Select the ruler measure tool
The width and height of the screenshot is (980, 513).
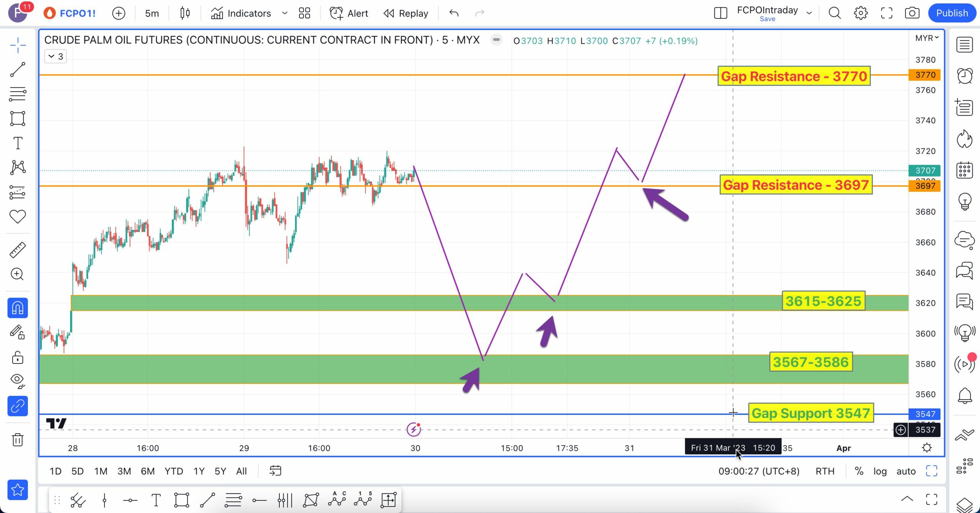point(18,250)
